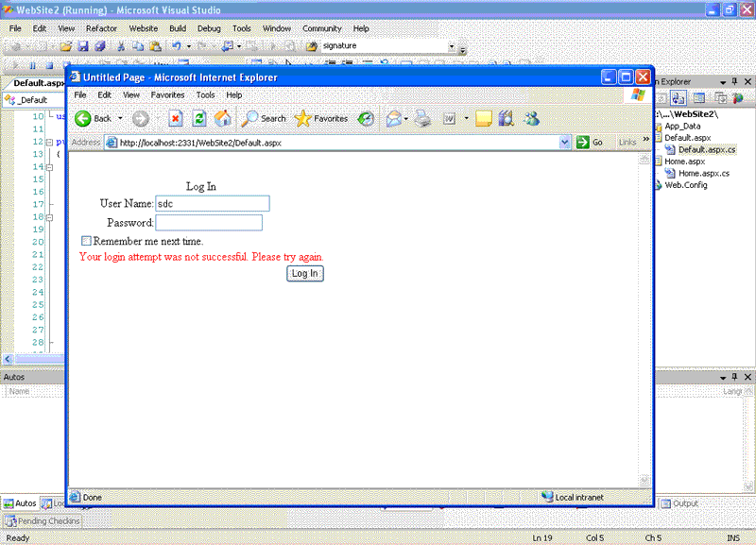The width and height of the screenshot is (756, 545).
Task: Click the IE Forward arrow icon
Action: click(x=140, y=119)
